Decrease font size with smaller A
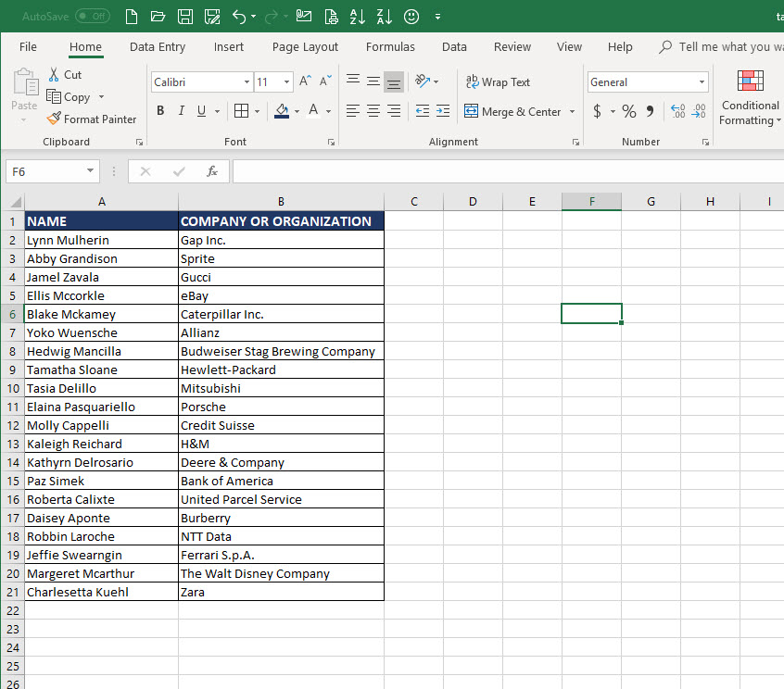The height and width of the screenshot is (689, 784). (325, 81)
